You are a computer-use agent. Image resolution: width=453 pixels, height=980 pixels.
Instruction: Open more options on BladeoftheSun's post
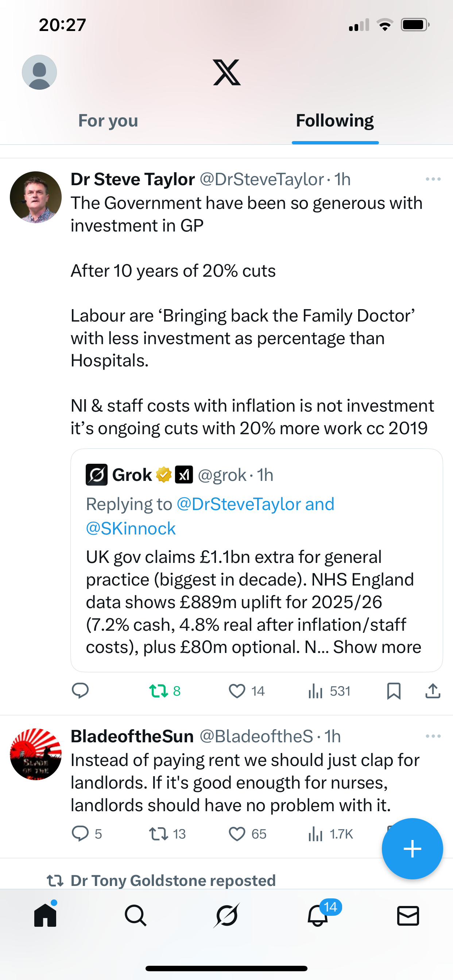(433, 736)
